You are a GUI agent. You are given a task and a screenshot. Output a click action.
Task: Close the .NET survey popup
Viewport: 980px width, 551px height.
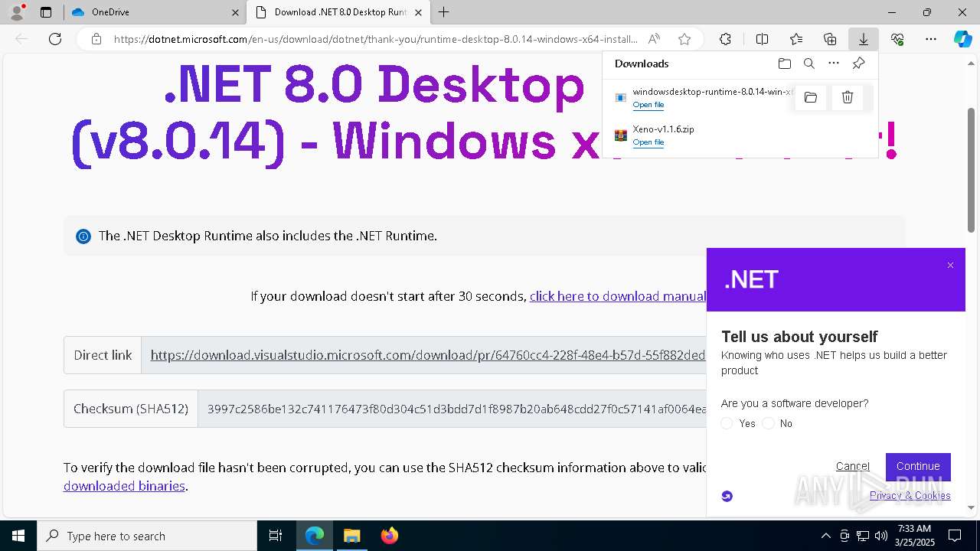click(950, 266)
